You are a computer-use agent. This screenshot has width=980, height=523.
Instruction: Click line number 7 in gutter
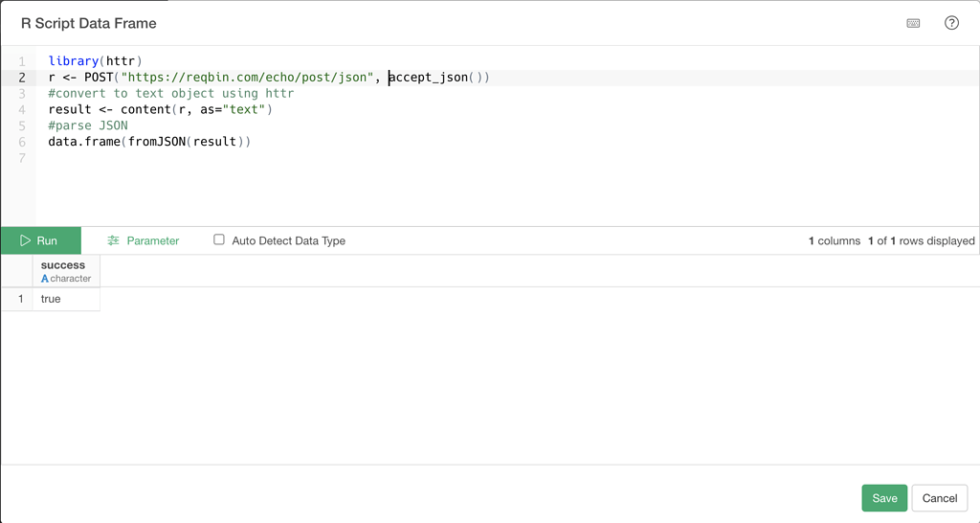22,158
